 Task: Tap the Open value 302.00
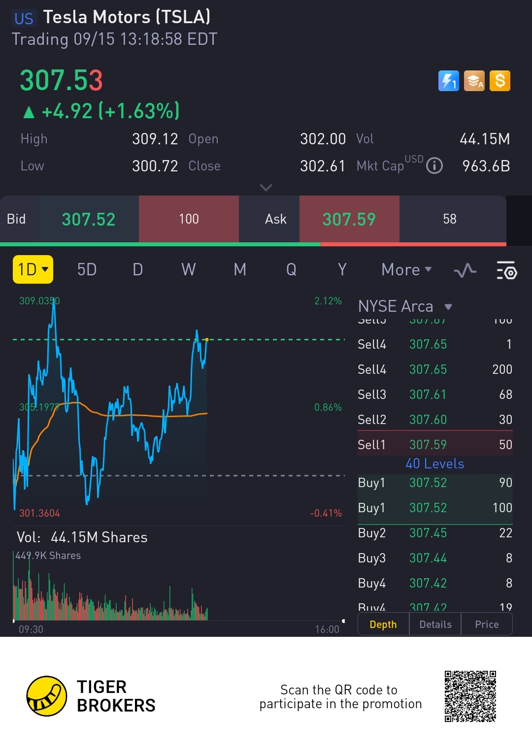(x=323, y=139)
